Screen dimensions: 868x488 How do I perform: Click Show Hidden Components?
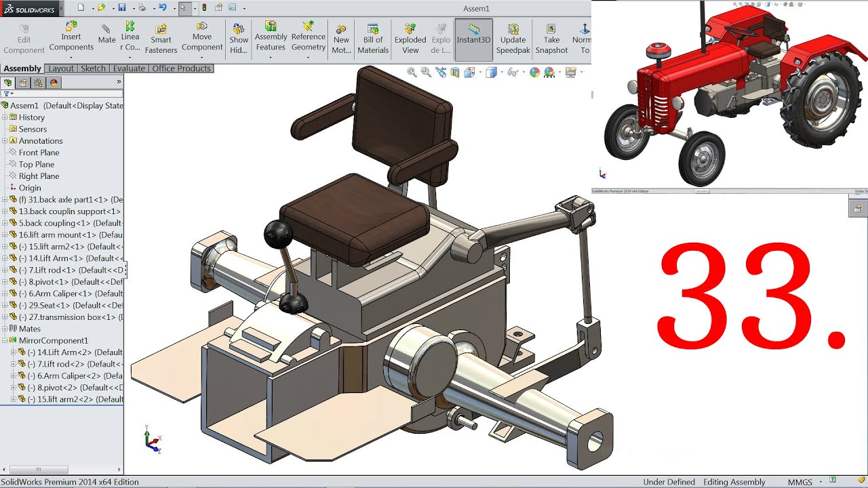239,39
